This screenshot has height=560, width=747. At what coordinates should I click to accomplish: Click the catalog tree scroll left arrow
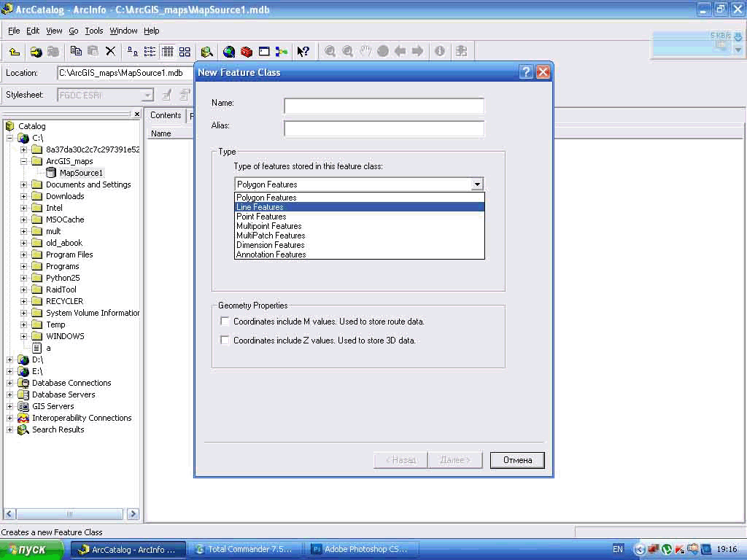tap(9, 514)
